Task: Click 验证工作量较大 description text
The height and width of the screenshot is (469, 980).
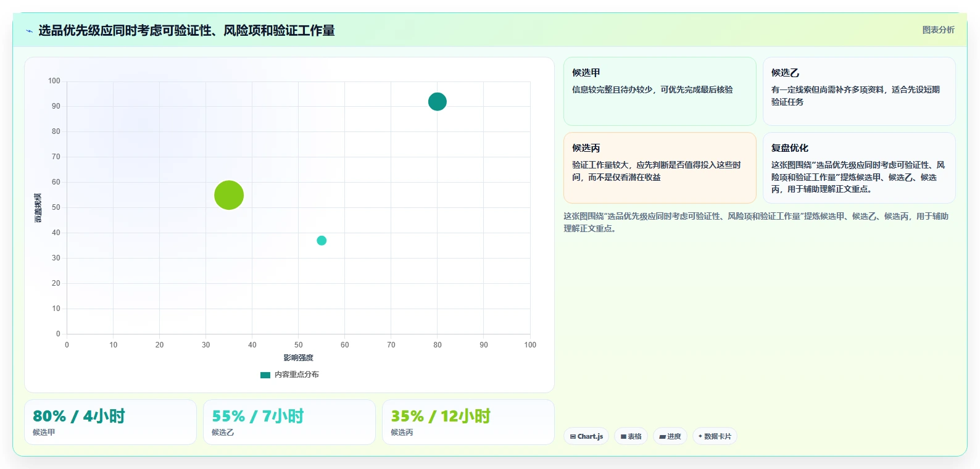Action: (x=656, y=171)
